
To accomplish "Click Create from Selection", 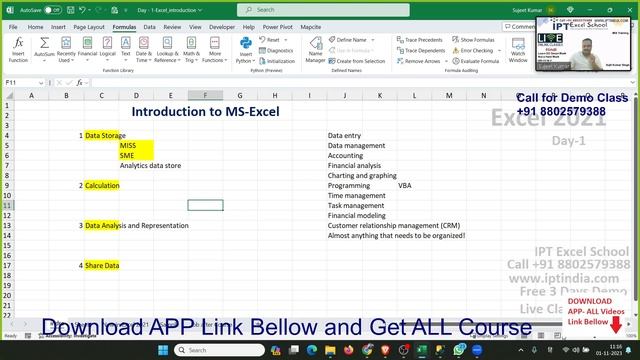I will point(357,61).
